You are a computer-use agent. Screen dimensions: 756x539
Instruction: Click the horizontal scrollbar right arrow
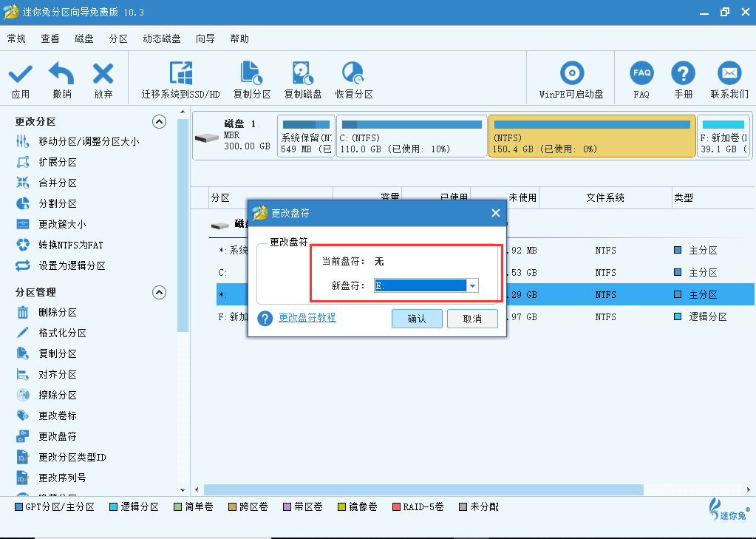pyautogui.click(x=749, y=489)
